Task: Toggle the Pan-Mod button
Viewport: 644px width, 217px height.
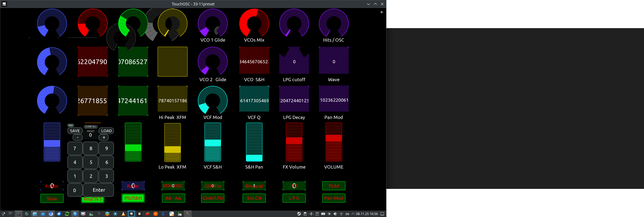Action: [x=334, y=198]
